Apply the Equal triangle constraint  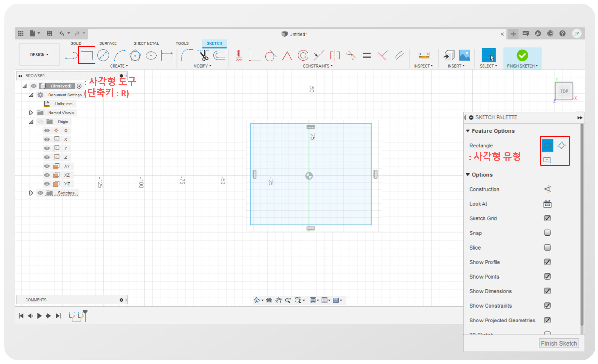coord(287,56)
